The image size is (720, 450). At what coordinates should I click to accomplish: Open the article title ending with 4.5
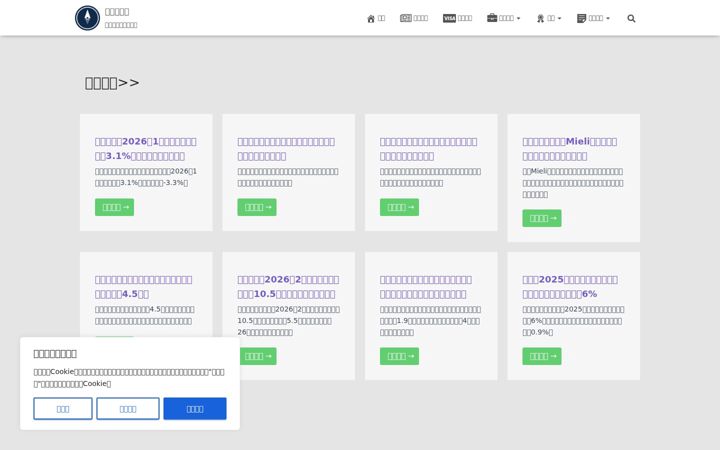tap(143, 287)
